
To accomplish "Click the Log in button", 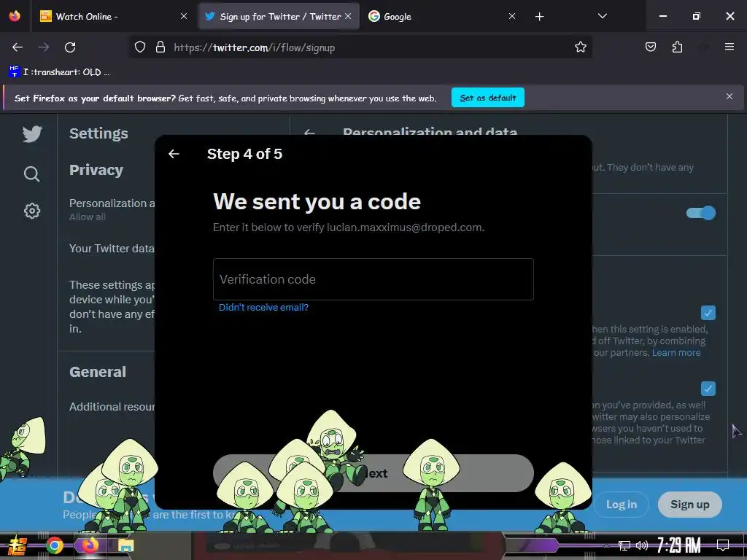I will tap(622, 505).
